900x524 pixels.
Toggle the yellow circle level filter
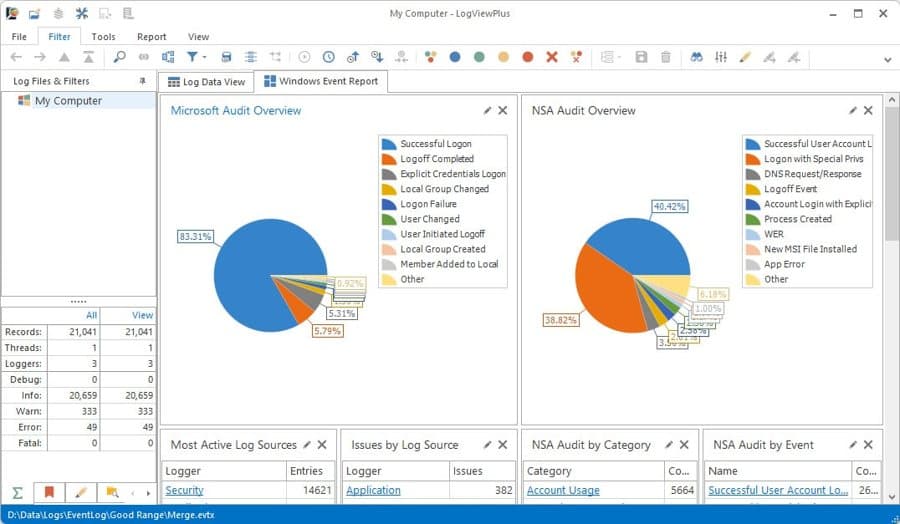(503, 57)
